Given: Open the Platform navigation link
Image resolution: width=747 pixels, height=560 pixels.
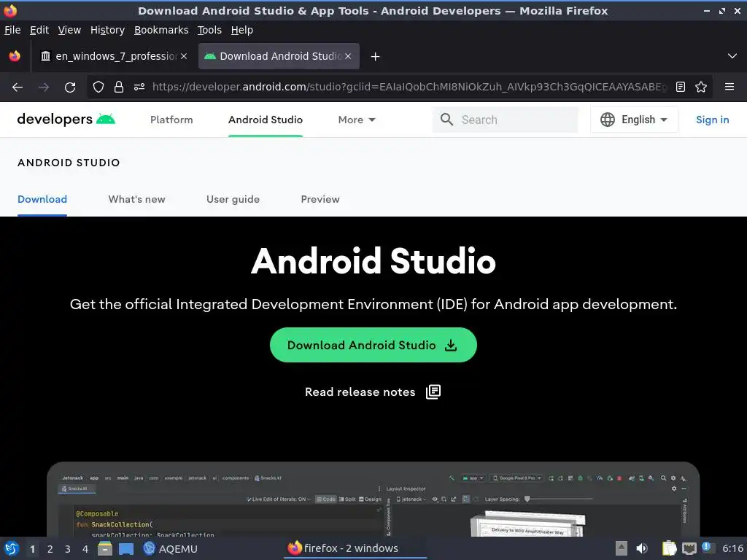Looking at the screenshot, I should click(x=171, y=120).
